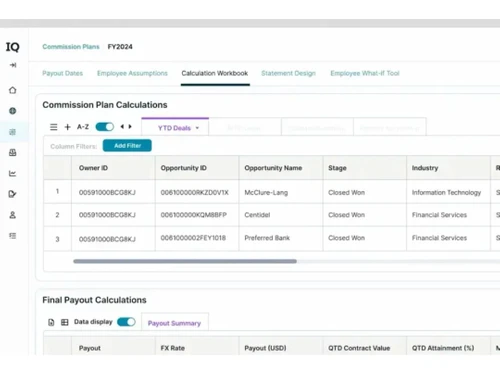Toggle the switch next to A-Z
Screen dimensions: 500x375
click(105, 127)
